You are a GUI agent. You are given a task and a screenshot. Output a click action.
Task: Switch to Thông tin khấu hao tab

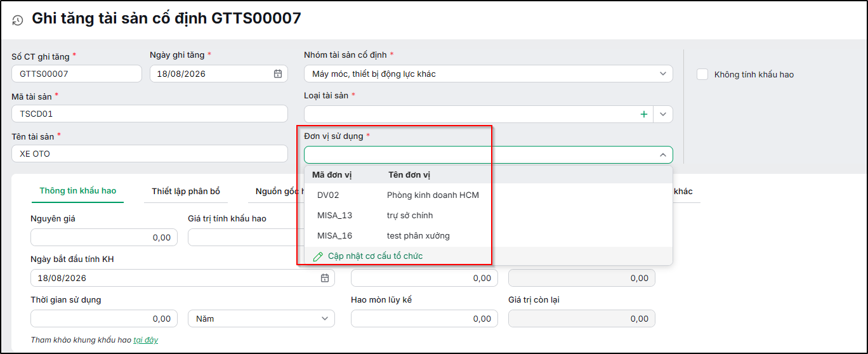(x=78, y=191)
